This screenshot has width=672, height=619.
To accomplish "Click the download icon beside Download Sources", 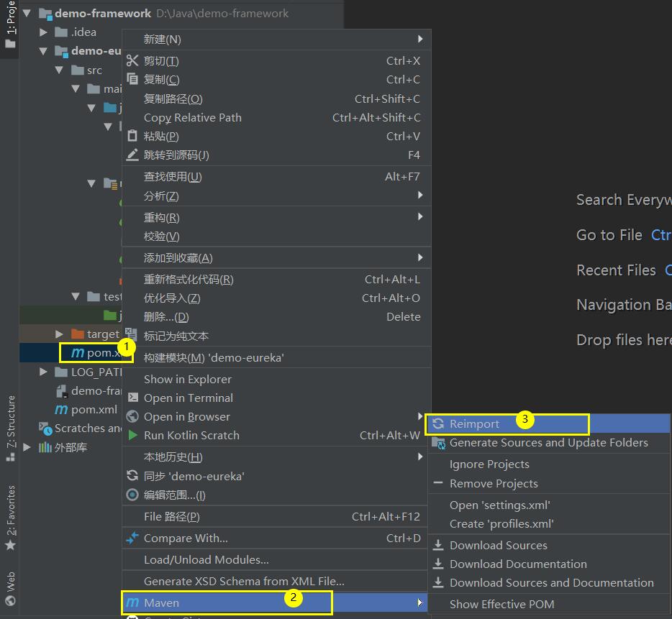I will coord(438,545).
